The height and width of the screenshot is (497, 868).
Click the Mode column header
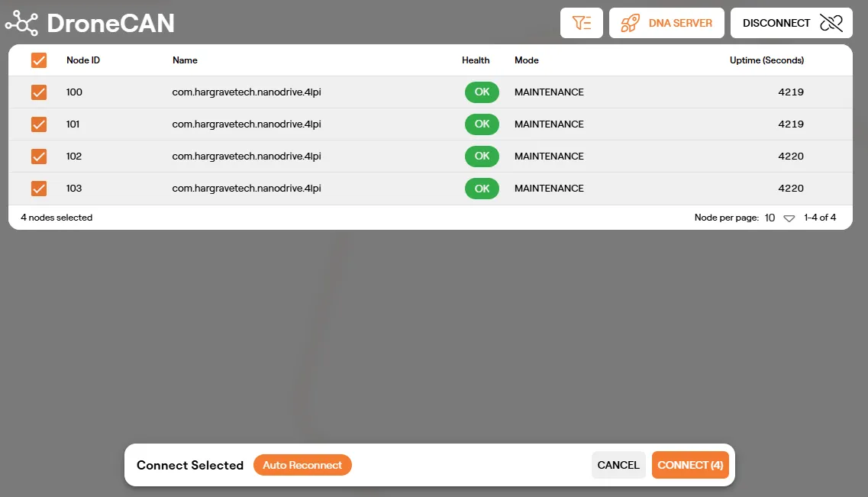(527, 60)
